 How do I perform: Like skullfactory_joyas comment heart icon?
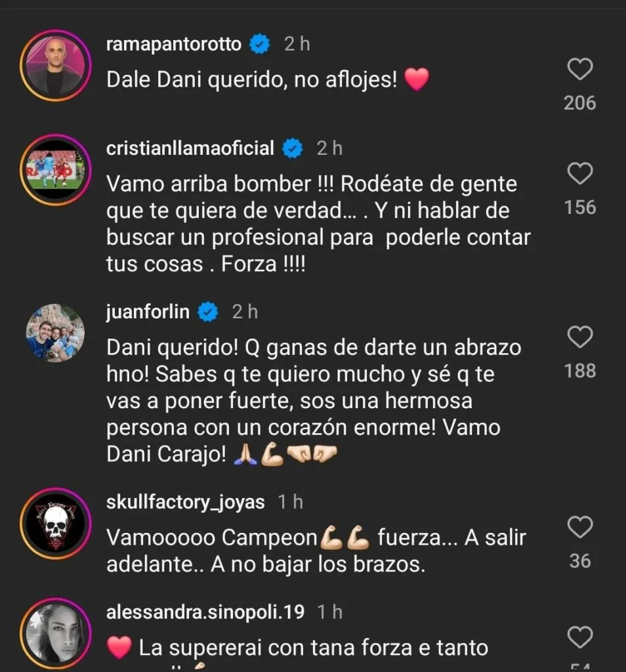580,527
